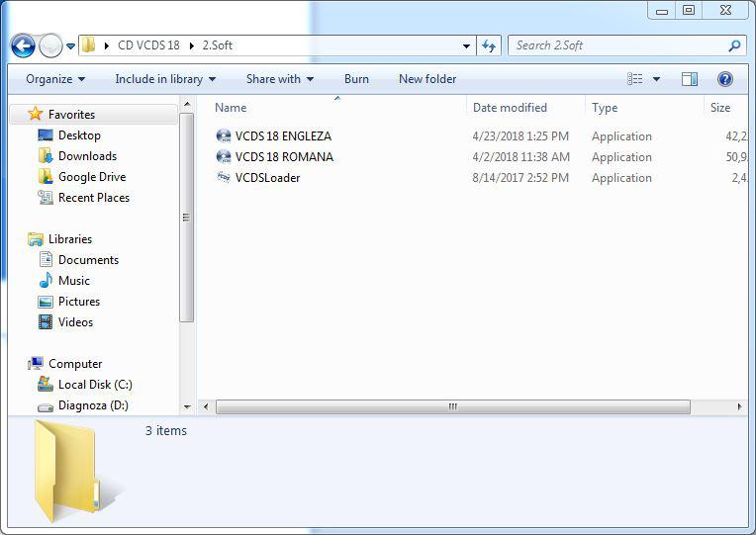Open the Organize menu
The image size is (756, 535).
click(55, 79)
